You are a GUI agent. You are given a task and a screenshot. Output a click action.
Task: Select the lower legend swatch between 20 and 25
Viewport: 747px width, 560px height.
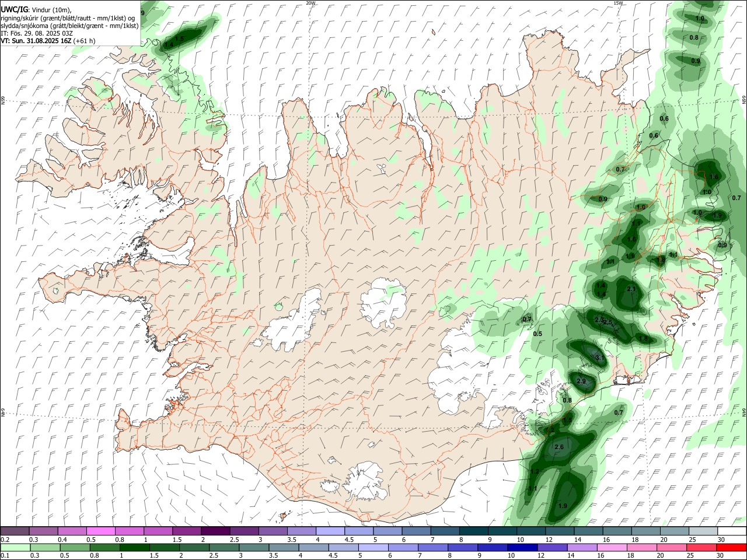[672, 548]
